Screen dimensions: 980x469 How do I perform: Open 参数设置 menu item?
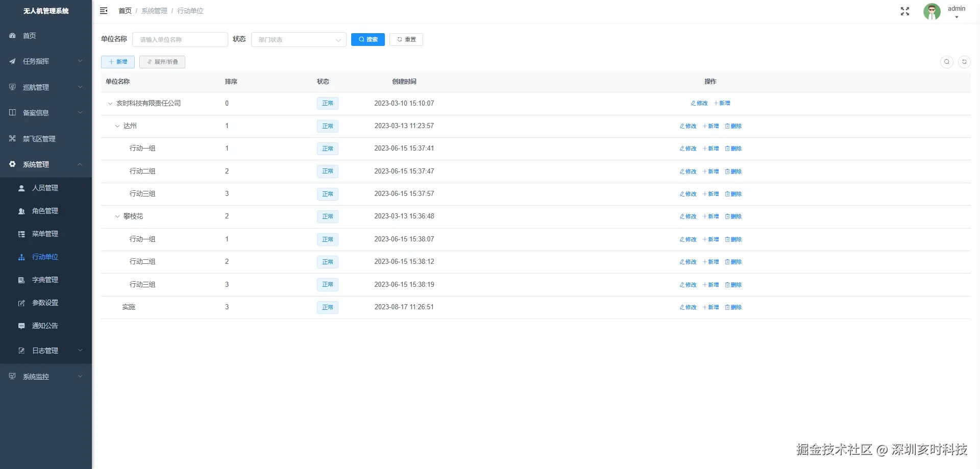pos(46,303)
